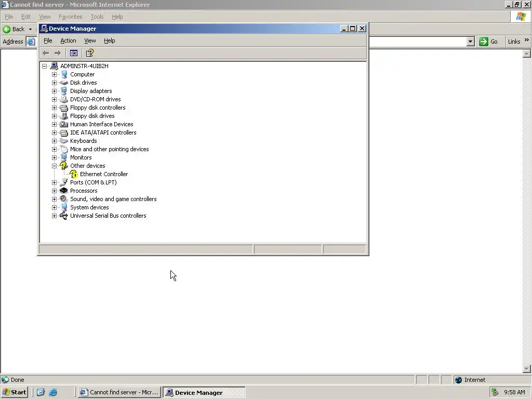The width and height of the screenshot is (532, 399).
Task: Select the Mice and other pointing devices label
Action: (x=109, y=149)
